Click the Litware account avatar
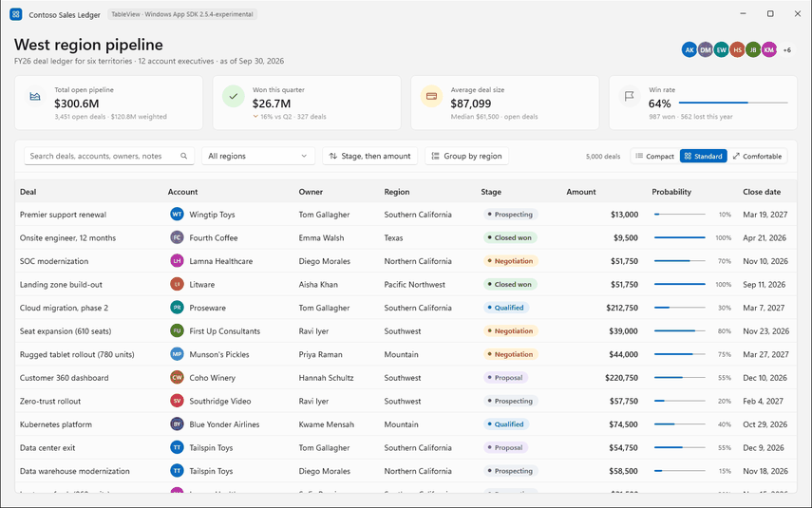 coord(177,284)
